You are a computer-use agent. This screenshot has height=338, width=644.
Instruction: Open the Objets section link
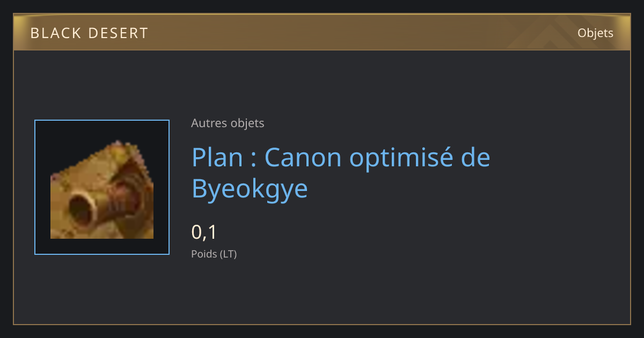click(x=595, y=33)
